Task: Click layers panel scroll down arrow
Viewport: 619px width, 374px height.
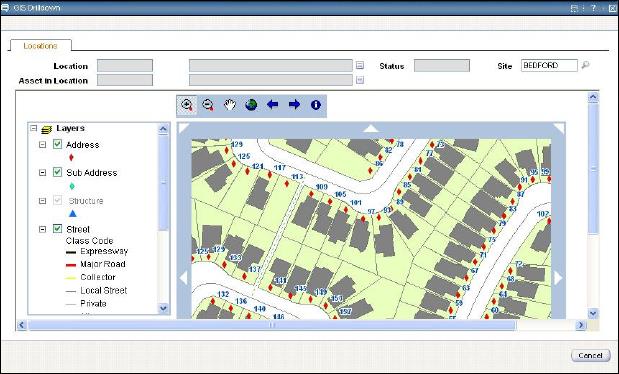Action: pos(163,308)
